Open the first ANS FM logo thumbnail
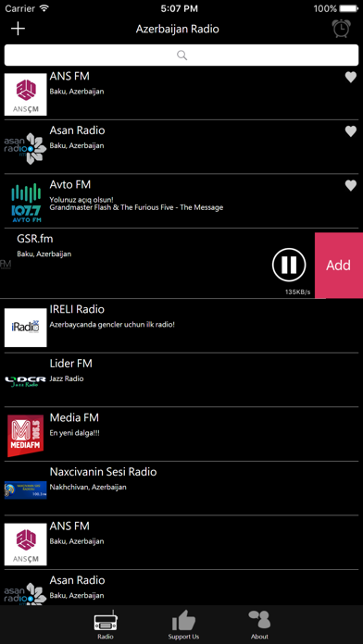363x644 pixels. click(26, 94)
